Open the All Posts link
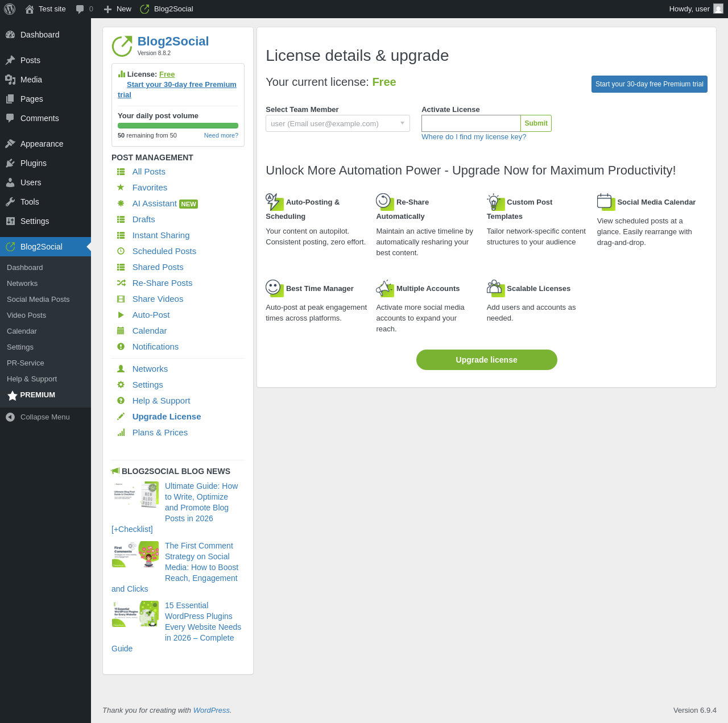 tap(149, 172)
